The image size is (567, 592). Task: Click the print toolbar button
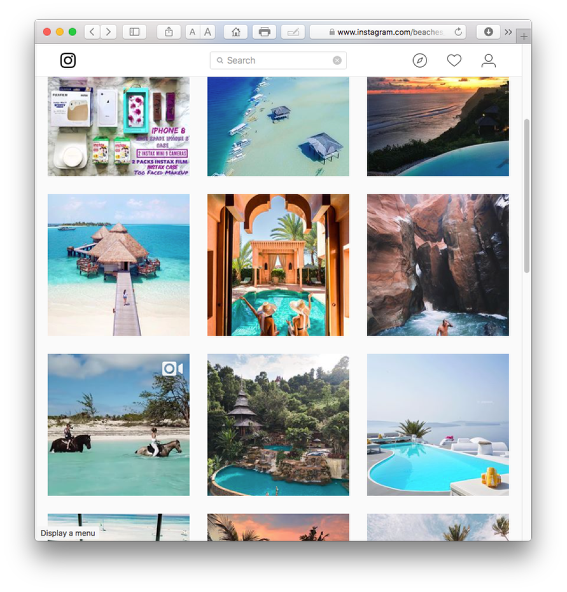pos(264,32)
